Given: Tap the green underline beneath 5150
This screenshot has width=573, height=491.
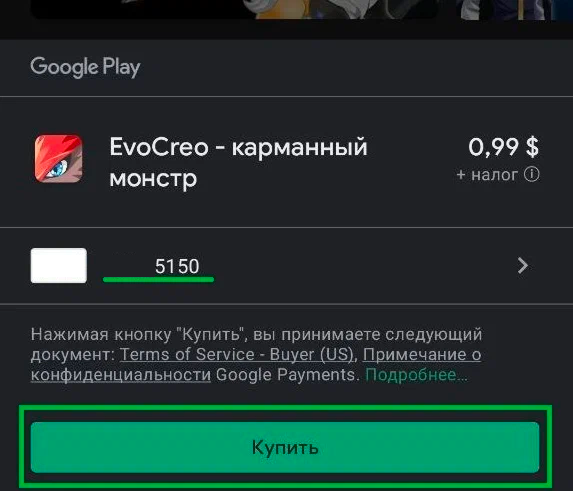Looking at the screenshot, I should (159, 279).
